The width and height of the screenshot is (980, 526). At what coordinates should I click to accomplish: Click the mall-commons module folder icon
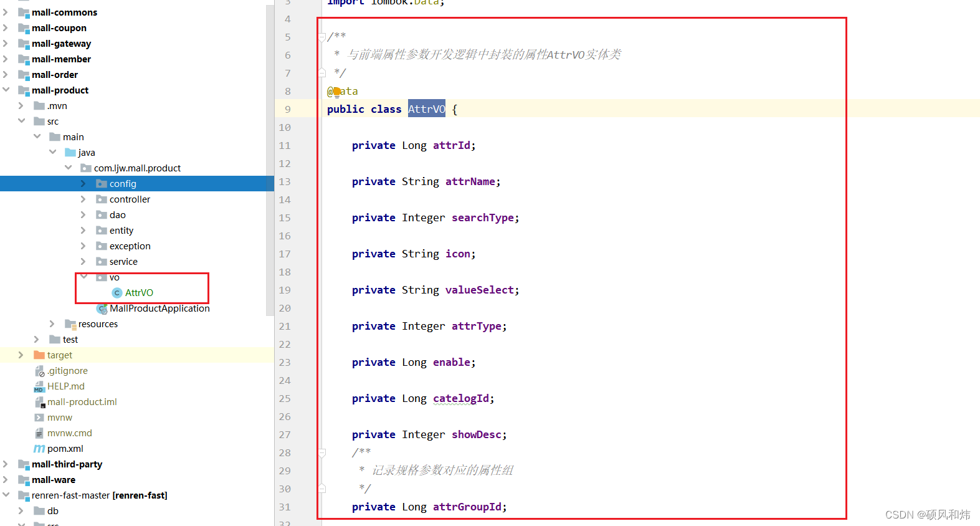[24, 12]
